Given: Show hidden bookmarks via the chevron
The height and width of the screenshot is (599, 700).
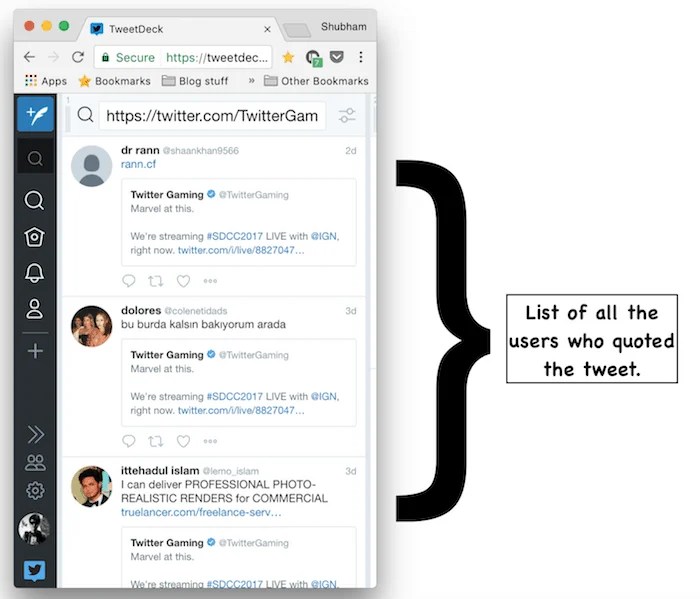Looking at the screenshot, I should [x=251, y=80].
